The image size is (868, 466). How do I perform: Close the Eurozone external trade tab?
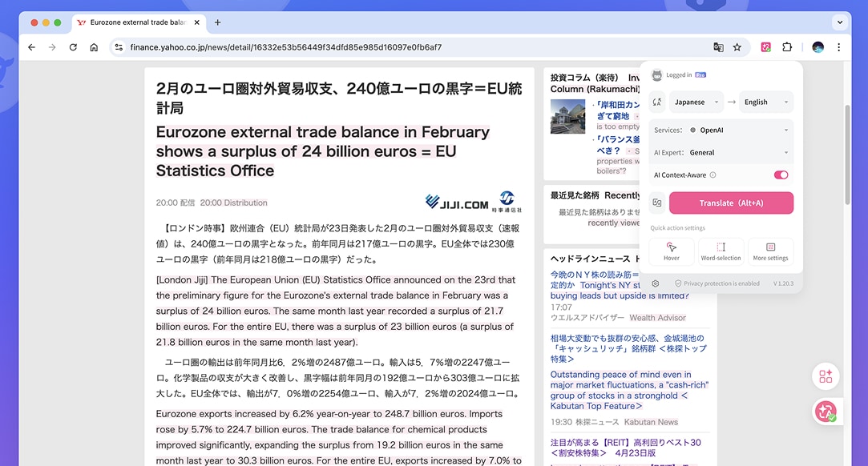196,22
